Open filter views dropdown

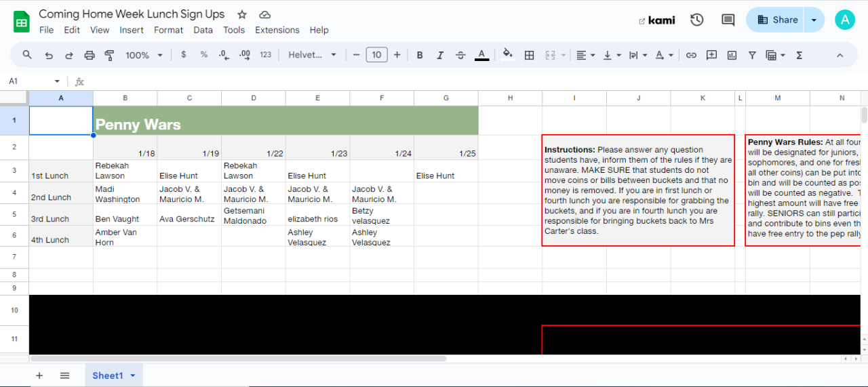point(775,55)
